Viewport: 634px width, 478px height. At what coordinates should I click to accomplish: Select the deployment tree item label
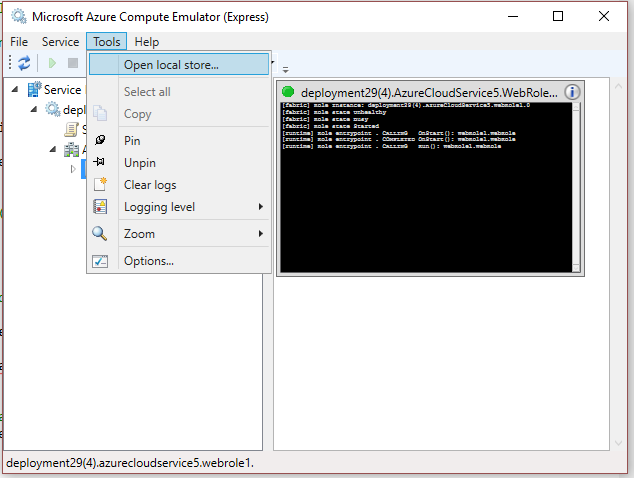coord(74,110)
